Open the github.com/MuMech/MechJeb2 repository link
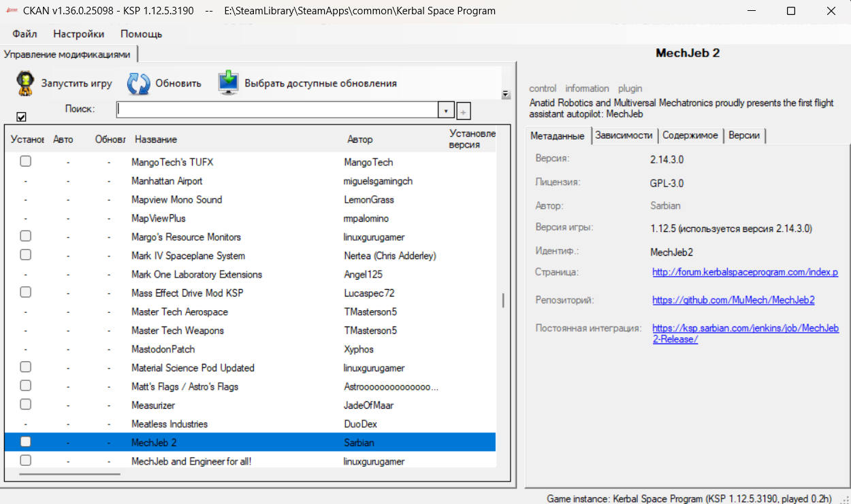Screen dimensions: 851x504 tap(733, 300)
